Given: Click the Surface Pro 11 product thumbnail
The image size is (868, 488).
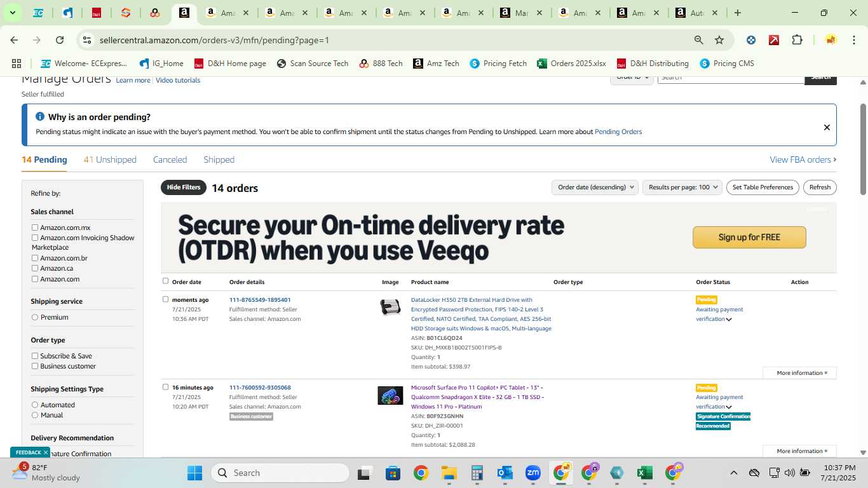Looking at the screenshot, I should [x=390, y=396].
